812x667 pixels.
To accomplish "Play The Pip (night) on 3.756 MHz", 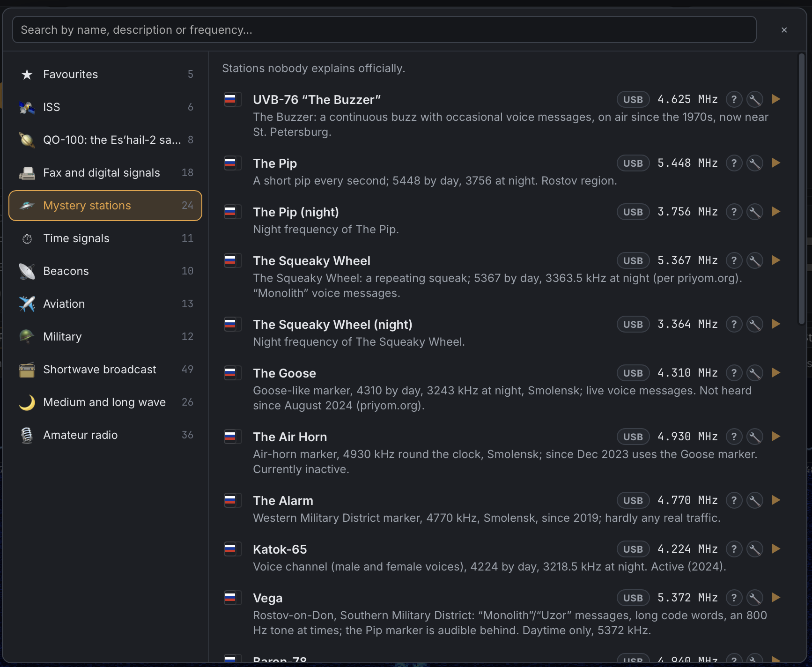I will click(775, 212).
